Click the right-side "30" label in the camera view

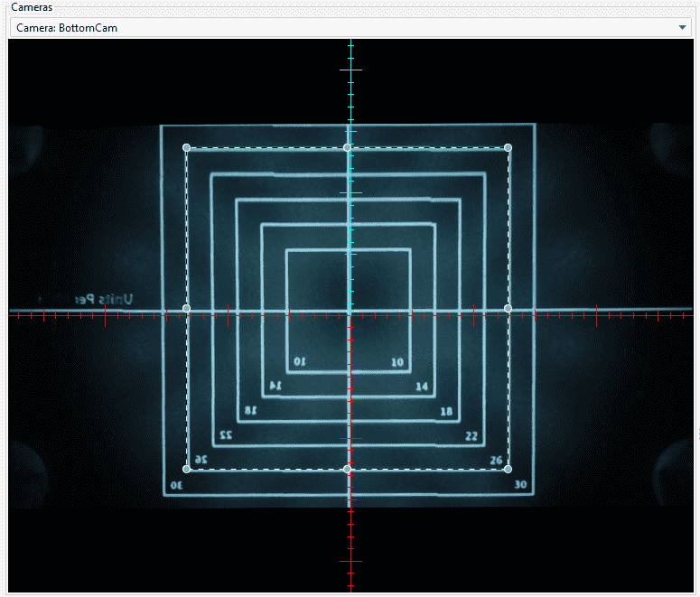pos(520,485)
